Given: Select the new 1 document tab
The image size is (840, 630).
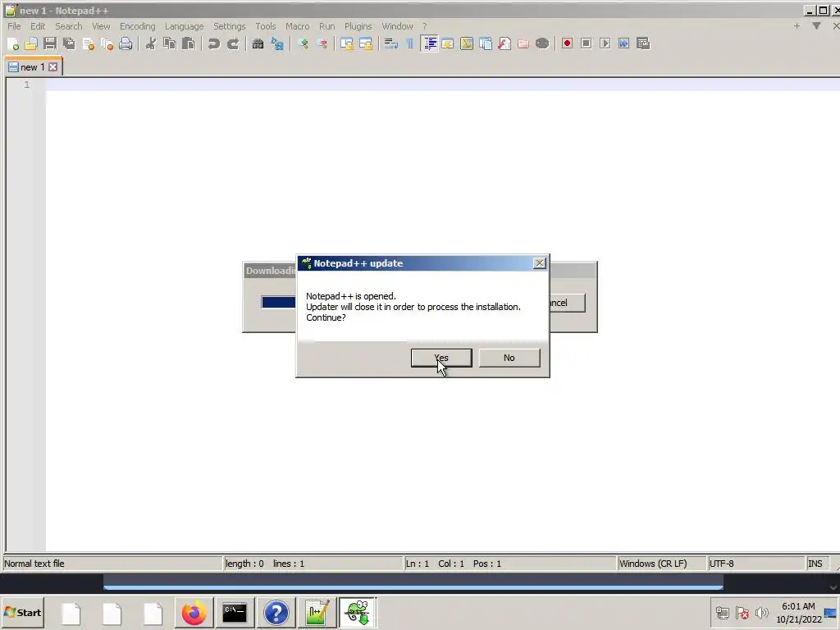Looking at the screenshot, I should (33, 67).
